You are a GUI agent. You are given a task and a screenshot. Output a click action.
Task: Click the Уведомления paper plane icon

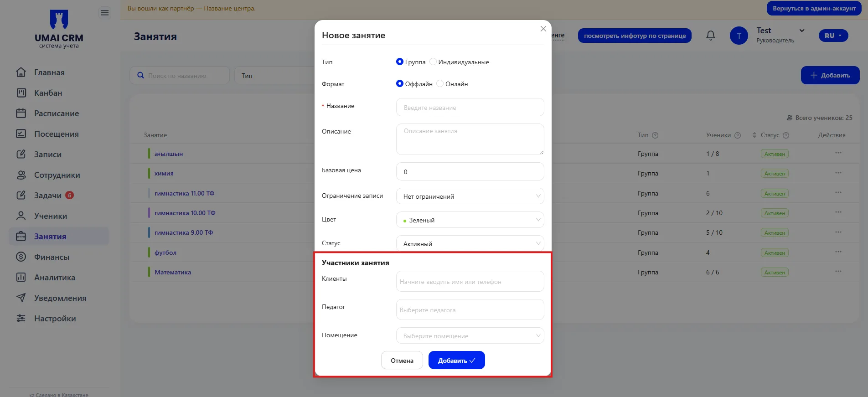pyautogui.click(x=21, y=298)
